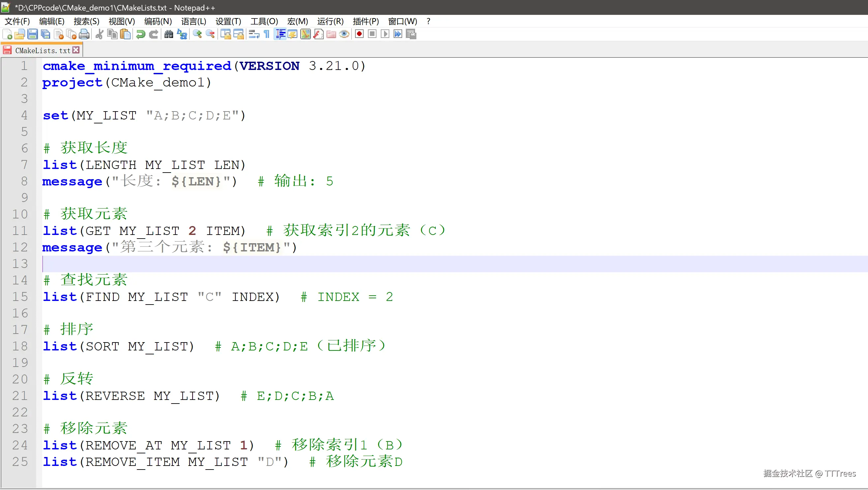Toggle word wrap toolbar button

click(254, 34)
